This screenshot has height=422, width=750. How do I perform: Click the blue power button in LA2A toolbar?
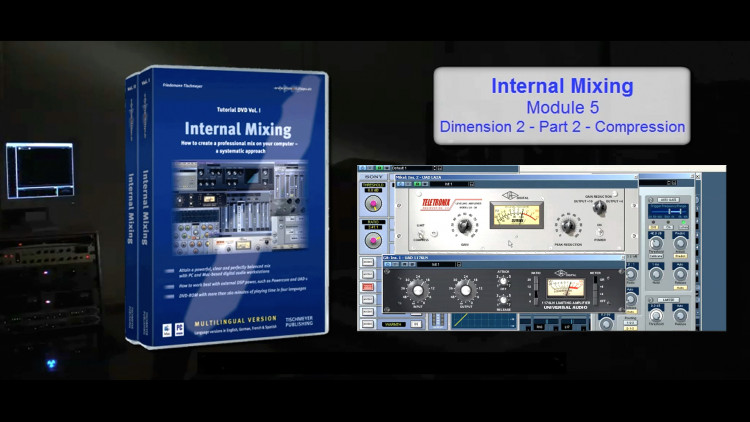[x=400, y=184]
